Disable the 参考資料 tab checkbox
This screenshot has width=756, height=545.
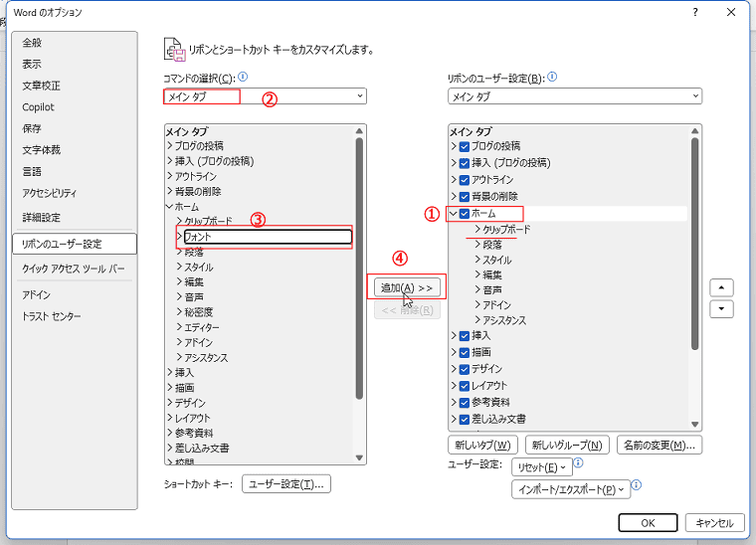tap(465, 402)
